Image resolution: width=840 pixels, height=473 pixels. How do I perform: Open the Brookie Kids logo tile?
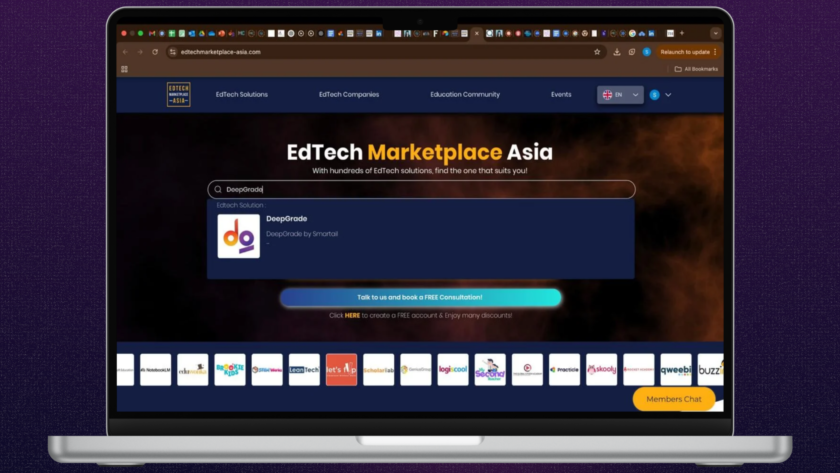point(230,370)
